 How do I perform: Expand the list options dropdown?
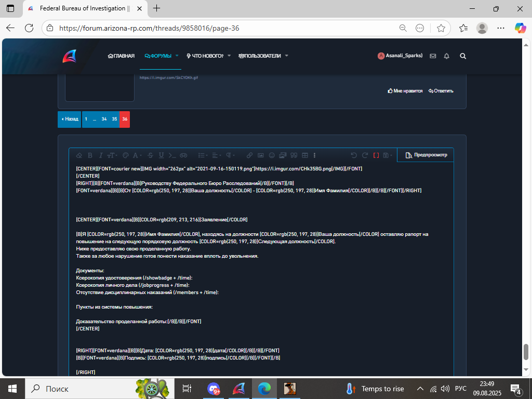tap(203, 155)
